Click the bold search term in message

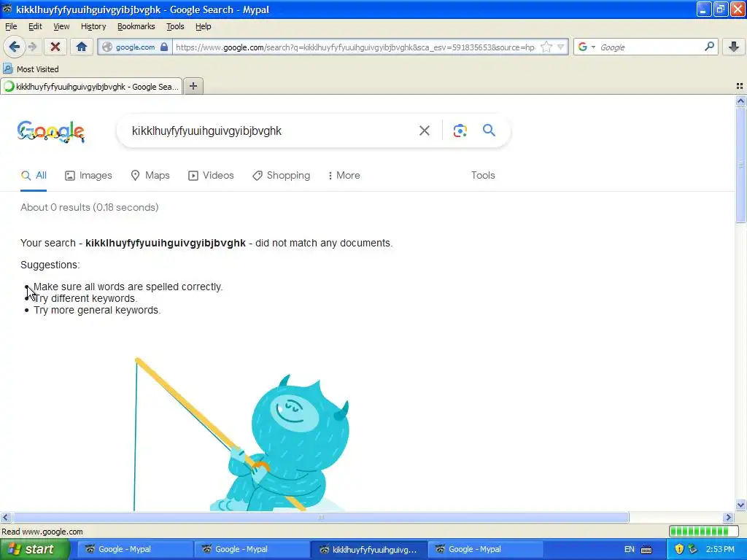[166, 243]
